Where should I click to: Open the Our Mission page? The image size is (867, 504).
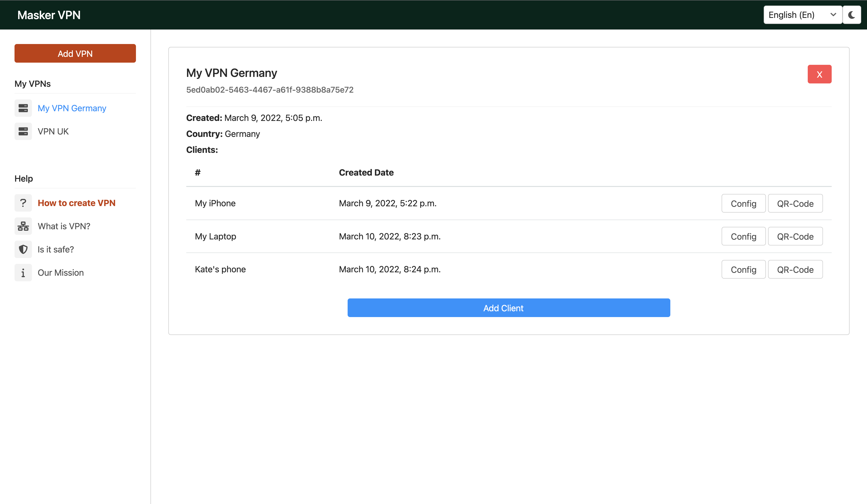click(60, 273)
